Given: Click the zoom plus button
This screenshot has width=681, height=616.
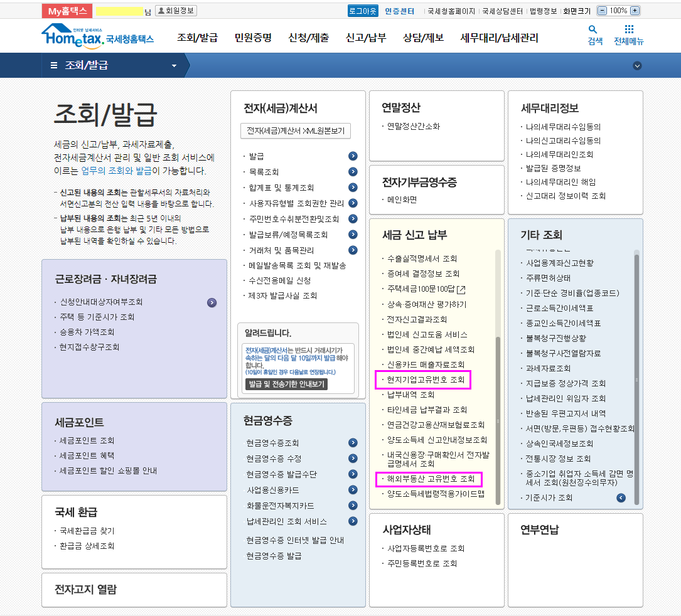Looking at the screenshot, I should (635, 11).
